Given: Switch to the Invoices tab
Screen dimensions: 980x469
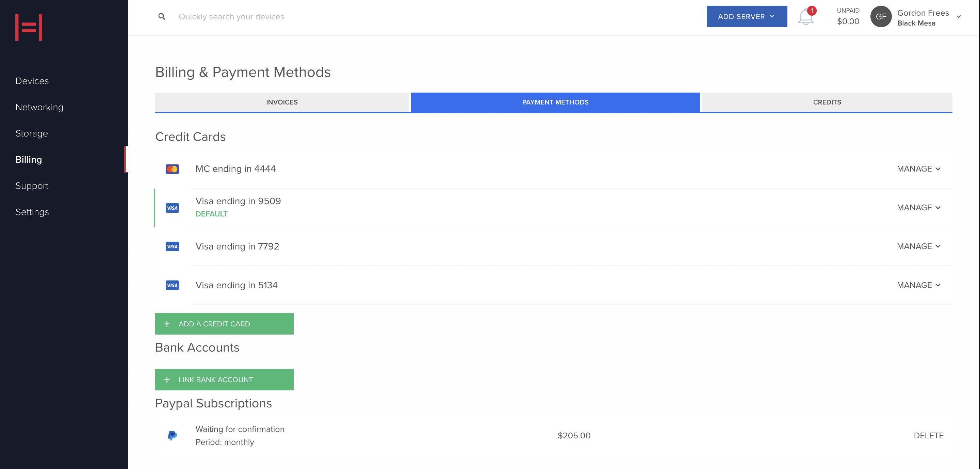Looking at the screenshot, I should pyautogui.click(x=281, y=102).
